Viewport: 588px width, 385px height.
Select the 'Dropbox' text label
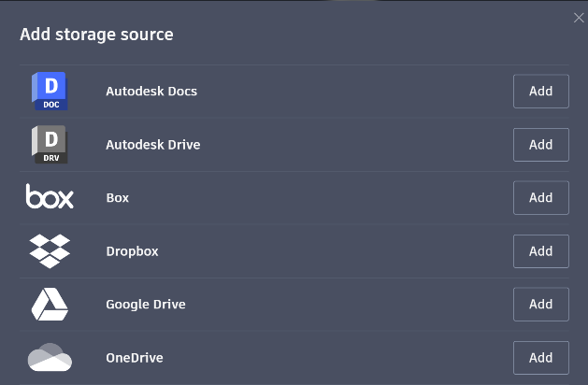132,251
